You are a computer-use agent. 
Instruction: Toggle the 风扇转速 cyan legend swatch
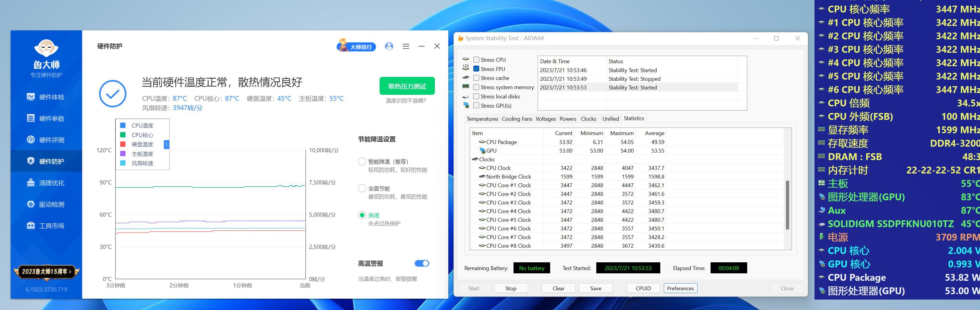coord(123,163)
